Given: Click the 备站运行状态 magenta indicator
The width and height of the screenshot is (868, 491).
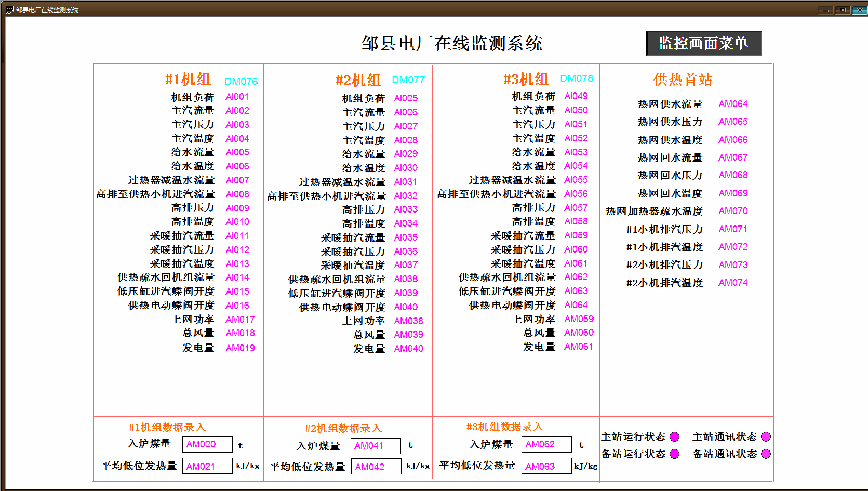Looking at the screenshot, I should 675,454.
